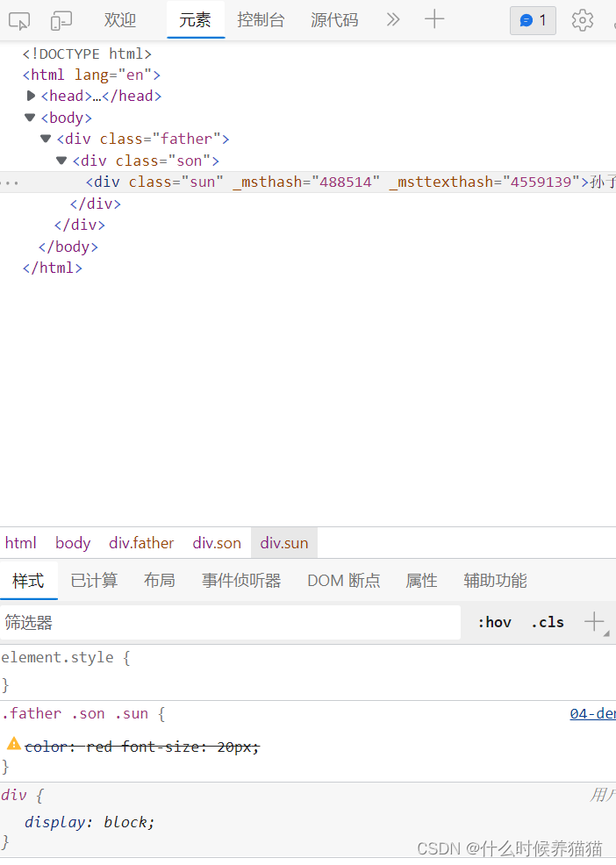The height and width of the screenshot is (865, 616).
Task: Open element classes with the .cls button
Action: tap(547, 621)
